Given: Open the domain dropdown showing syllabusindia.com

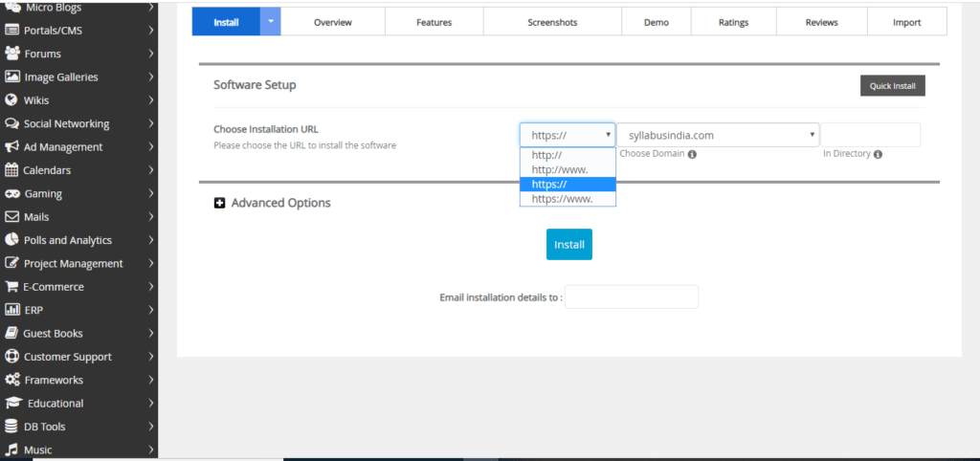Looking at the screenshot, I should click(718, 135).
